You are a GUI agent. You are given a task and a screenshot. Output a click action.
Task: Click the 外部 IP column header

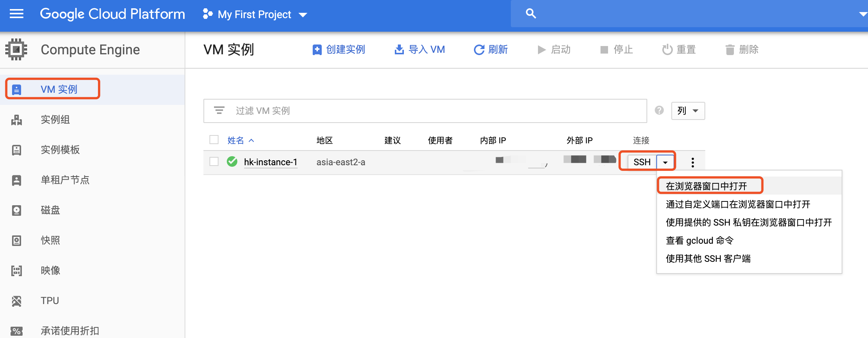(579, 140)
